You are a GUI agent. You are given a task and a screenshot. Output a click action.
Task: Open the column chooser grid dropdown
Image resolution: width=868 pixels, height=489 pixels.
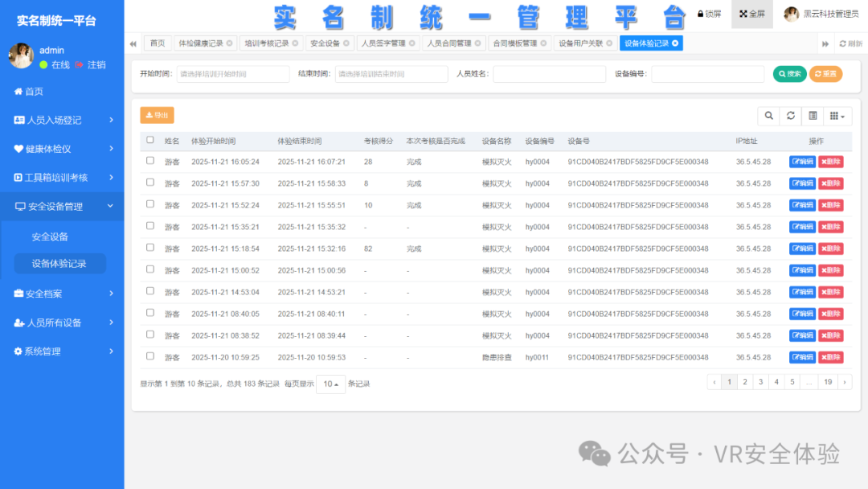click(837, 116)
